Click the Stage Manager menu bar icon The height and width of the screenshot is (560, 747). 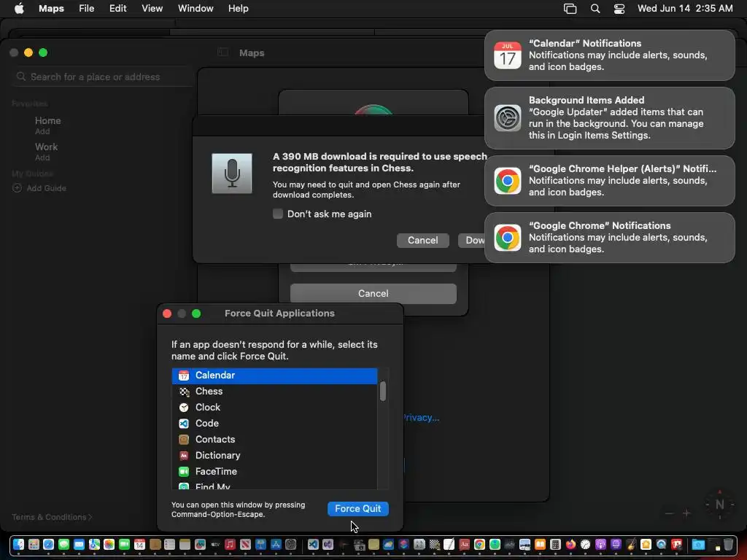[x=570, y=9]
